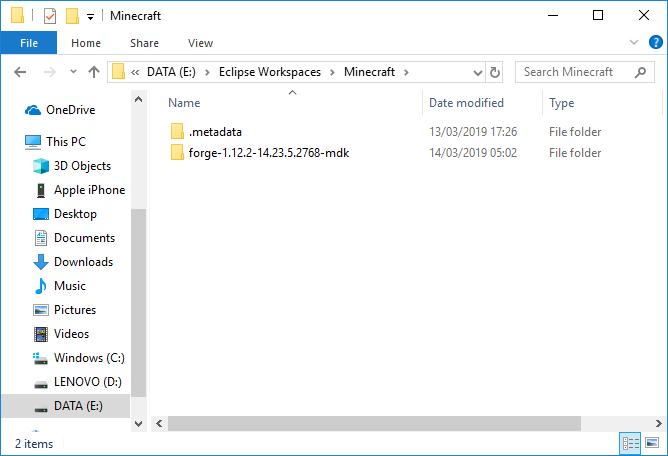The width and height of the screenshot is (668, 456).
Task: Select This PC in the navigation pane
Action: pos(56,141)
